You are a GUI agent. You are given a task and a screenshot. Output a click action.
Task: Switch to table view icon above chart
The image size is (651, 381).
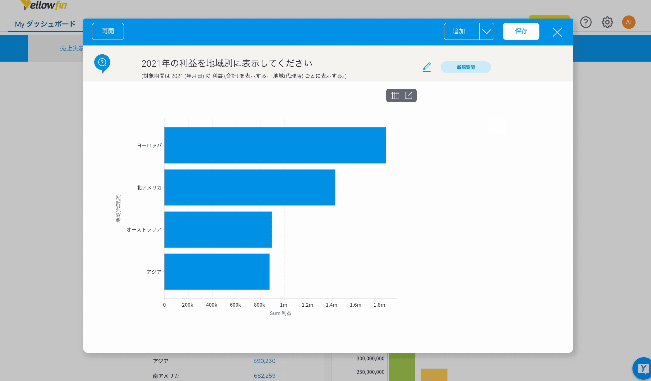(x=395, y=96)
